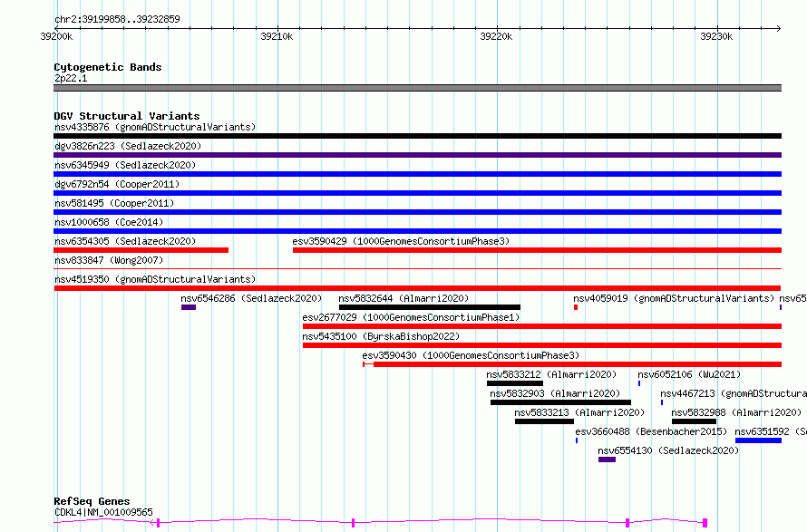Click the 39230k ruler position label
This screenshot has height=532, width=807.
(716, 36)
